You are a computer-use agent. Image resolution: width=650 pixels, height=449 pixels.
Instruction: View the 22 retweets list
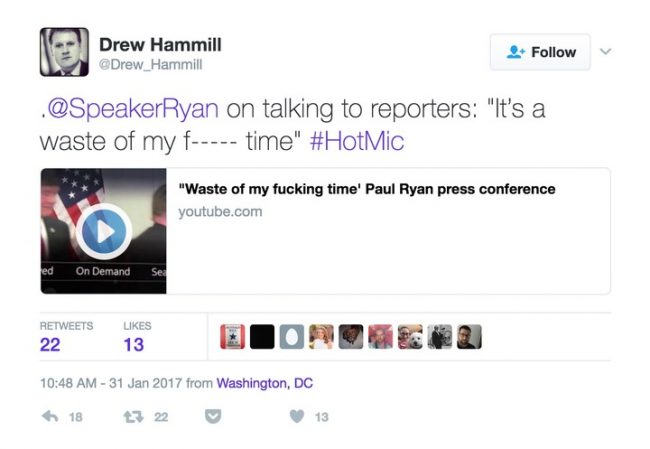point(66,337)
